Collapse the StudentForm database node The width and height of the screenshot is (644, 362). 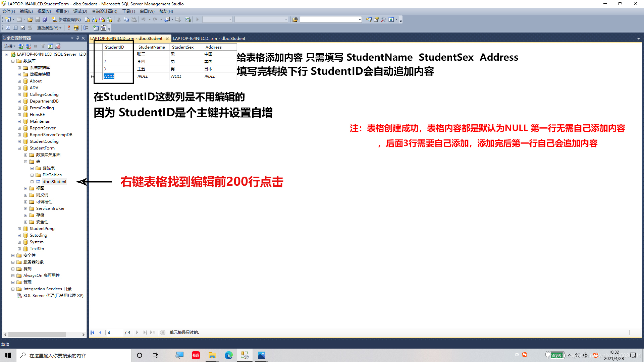tap(19, 148)
